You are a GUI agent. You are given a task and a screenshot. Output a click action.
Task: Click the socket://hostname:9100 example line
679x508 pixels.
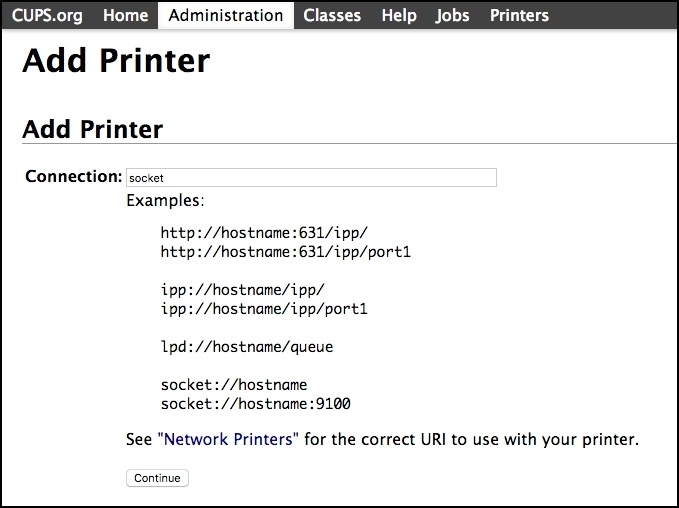pos(255,404)
